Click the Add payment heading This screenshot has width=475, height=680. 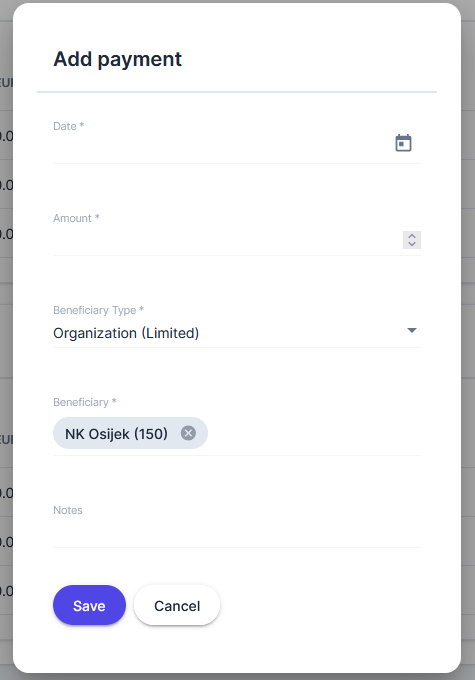[x=117, y=59]
